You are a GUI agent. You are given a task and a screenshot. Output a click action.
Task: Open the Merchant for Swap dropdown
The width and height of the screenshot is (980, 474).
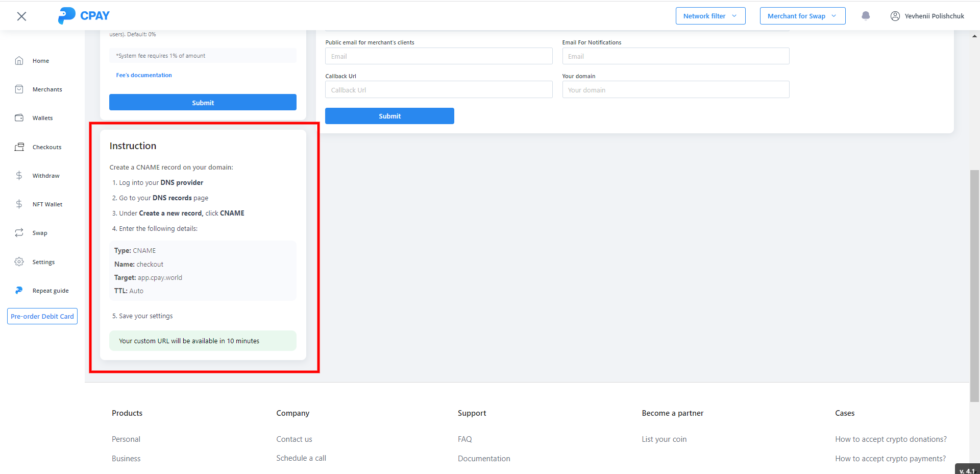802,16
